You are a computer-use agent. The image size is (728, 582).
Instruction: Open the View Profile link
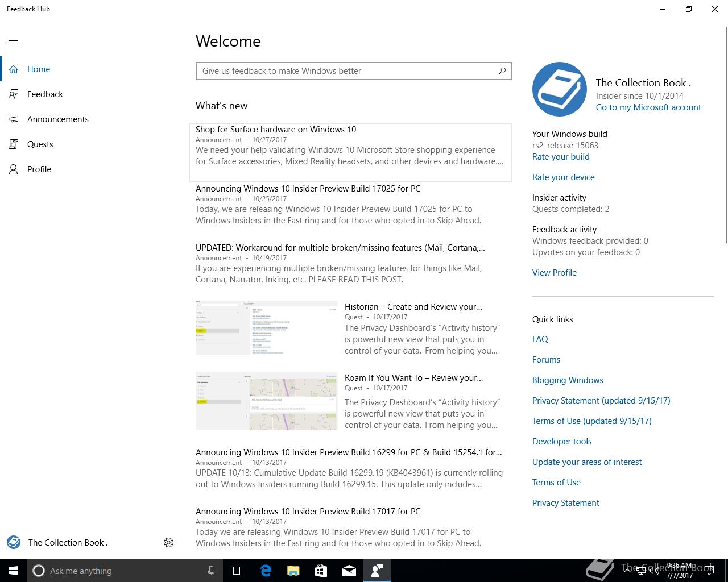555,273
